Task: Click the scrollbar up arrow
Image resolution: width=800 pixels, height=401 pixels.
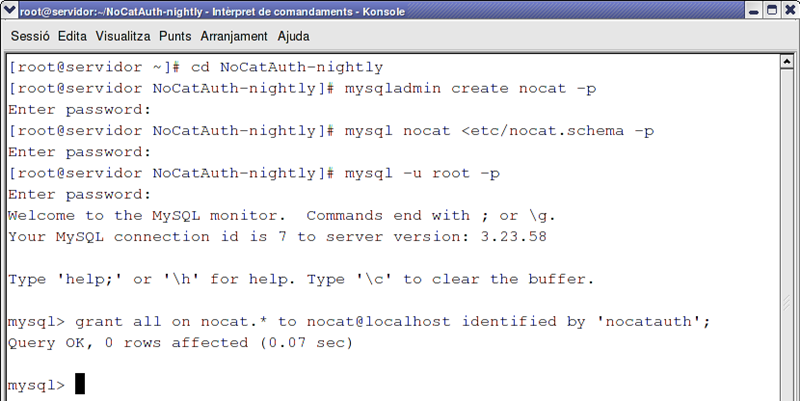Action: pyautogui.click(x=787, y=62)
